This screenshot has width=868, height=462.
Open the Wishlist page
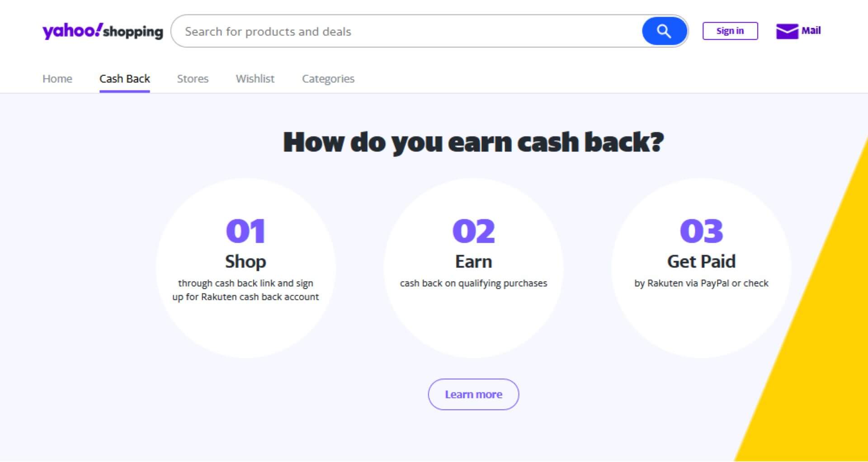[255, 79]
